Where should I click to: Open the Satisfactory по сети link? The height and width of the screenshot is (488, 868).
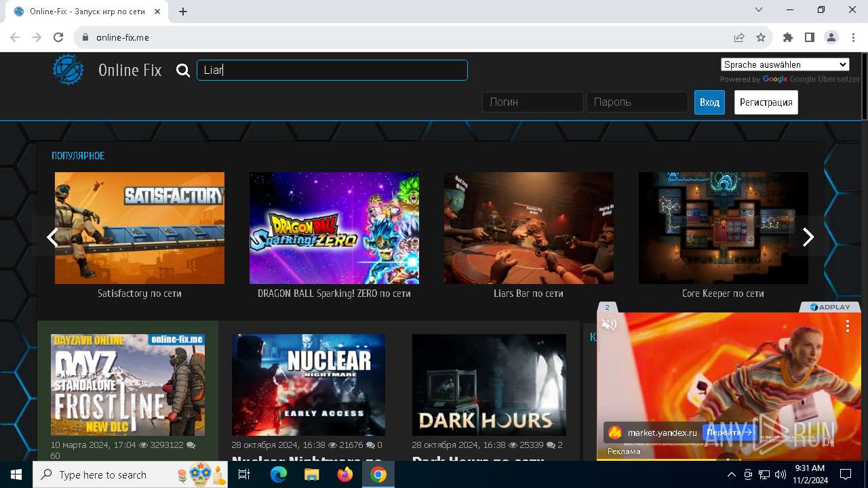140,293
